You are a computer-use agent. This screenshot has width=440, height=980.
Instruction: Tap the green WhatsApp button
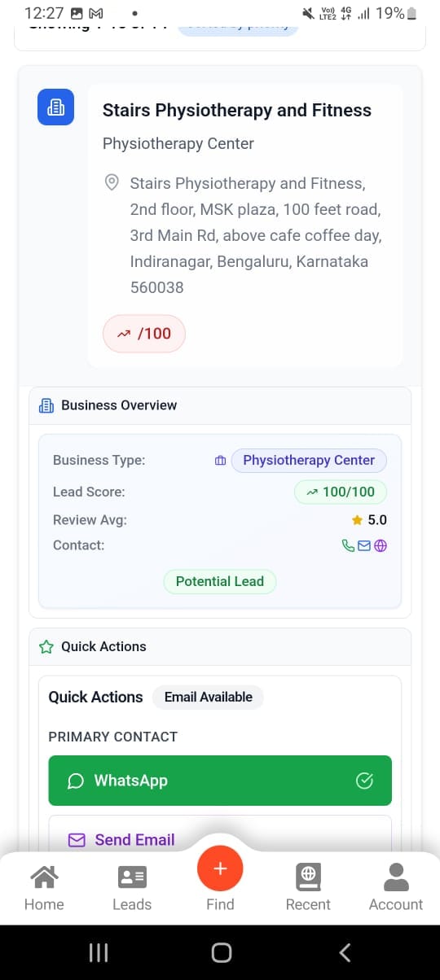220,781
